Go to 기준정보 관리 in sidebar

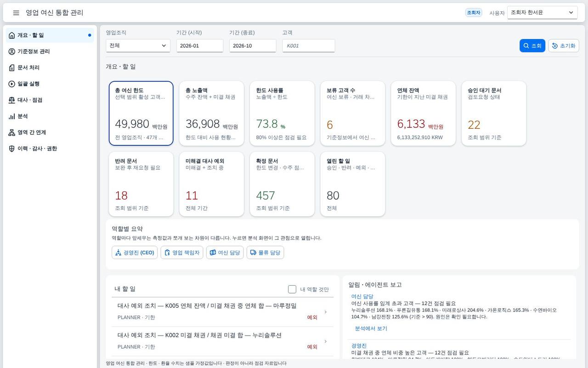50,52
